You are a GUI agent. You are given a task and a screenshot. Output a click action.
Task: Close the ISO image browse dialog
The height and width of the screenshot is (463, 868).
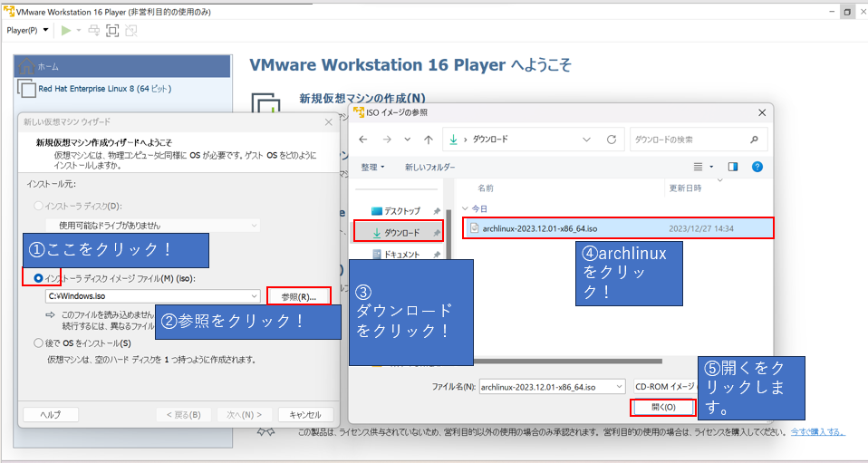(762, 112)
